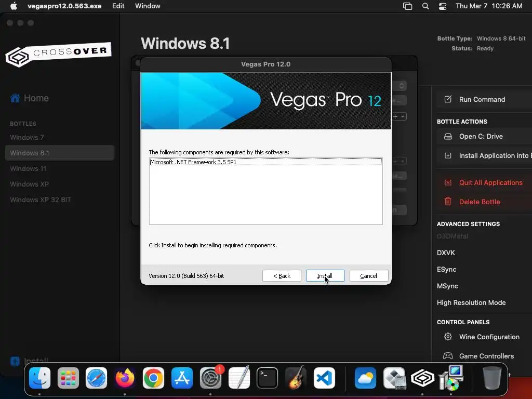The height and width of the screenshot is (399, 532).
Task: Open App Store from the Dock
Action: click(x=182, y=378)
